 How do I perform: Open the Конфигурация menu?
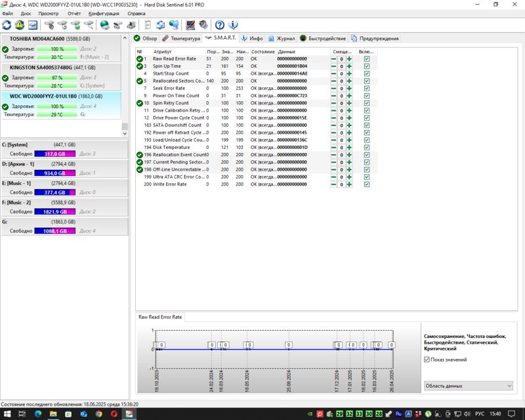coord(104,13)
